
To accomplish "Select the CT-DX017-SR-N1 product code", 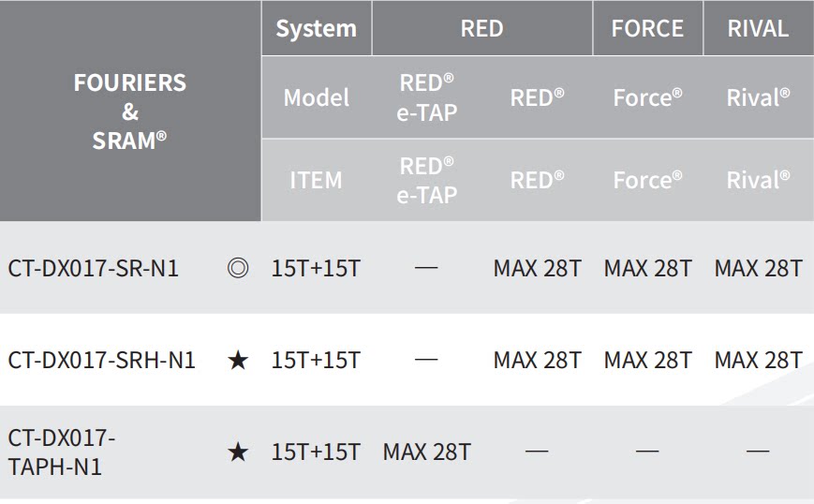I will point(94,269).
